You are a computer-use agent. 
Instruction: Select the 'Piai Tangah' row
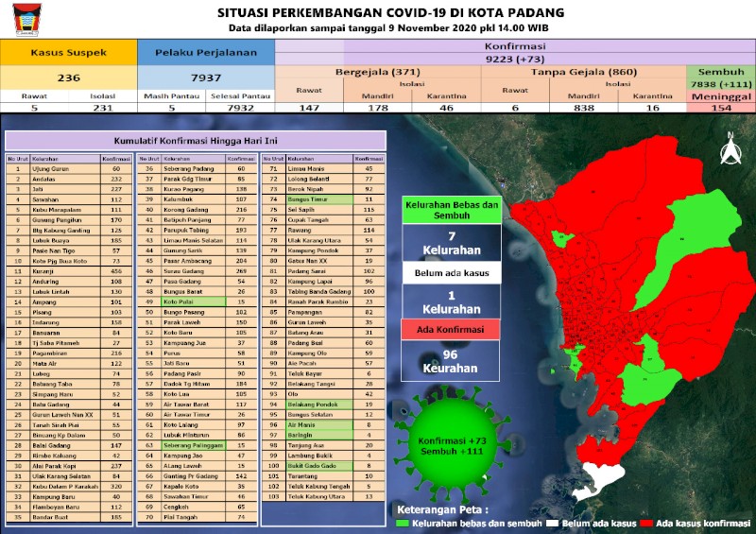pyautogui.click(x=198, y=517)
